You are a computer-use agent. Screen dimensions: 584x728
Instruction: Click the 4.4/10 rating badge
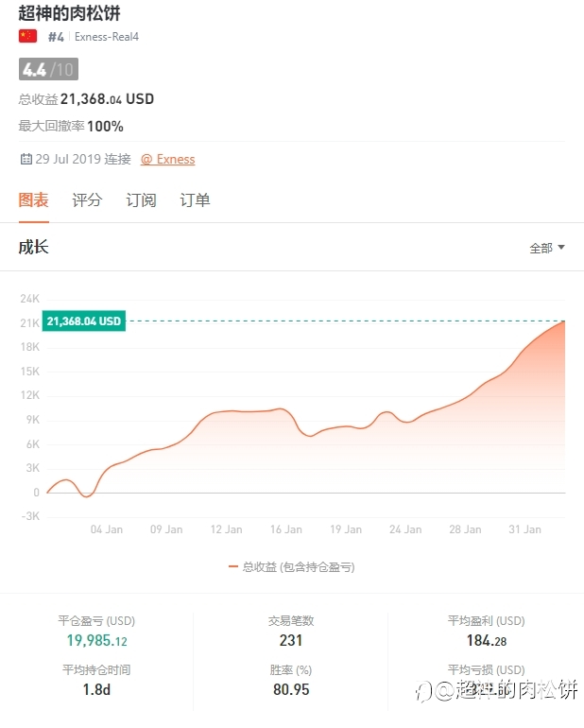tap(48, 70)
